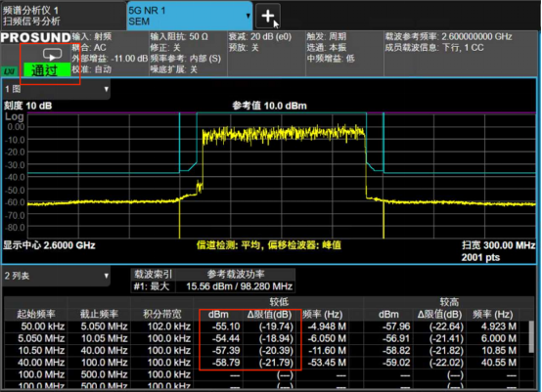Screen dimensions: 542x392
Task: Switch to 频谱分析仪 1 tab
Action: [x=63, y=16]
